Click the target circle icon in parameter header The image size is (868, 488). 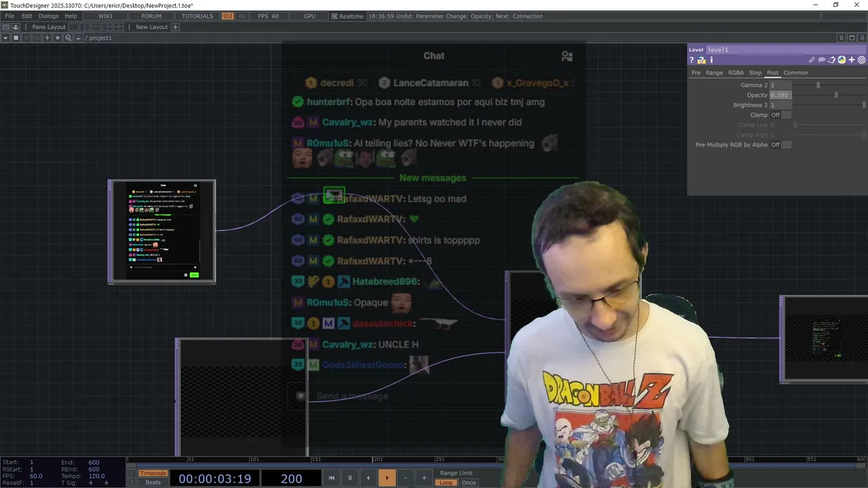[x=862, y=60]
